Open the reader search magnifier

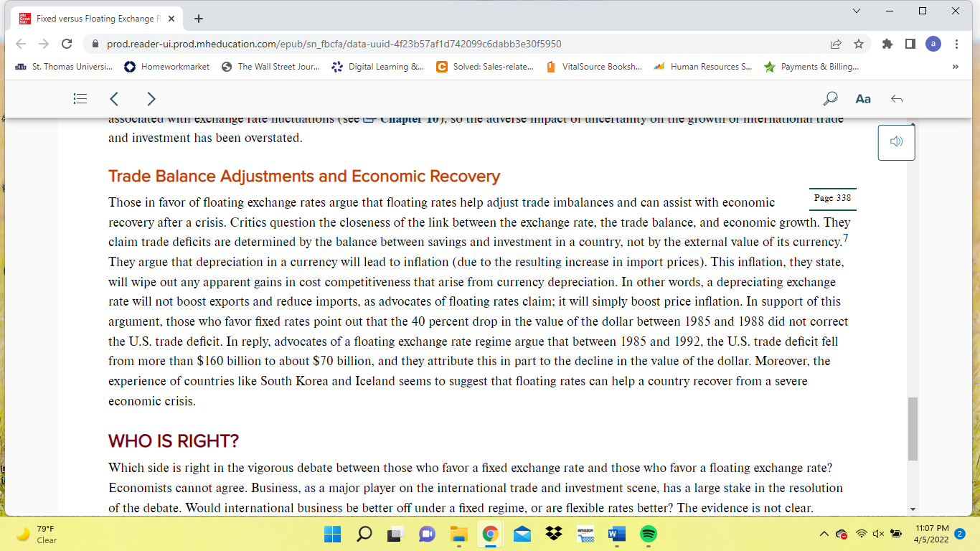tap(830, 98)
